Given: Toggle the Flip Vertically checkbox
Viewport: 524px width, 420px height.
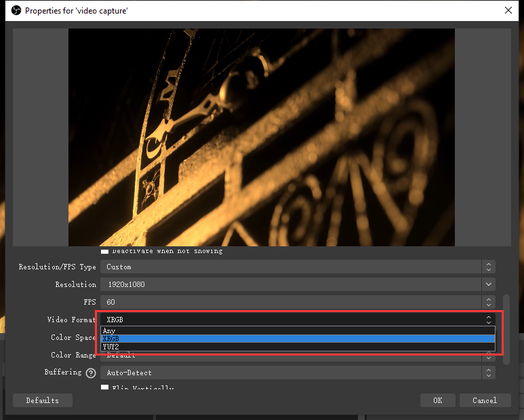Looking at the screenshot, I should (x=105, y=387).
